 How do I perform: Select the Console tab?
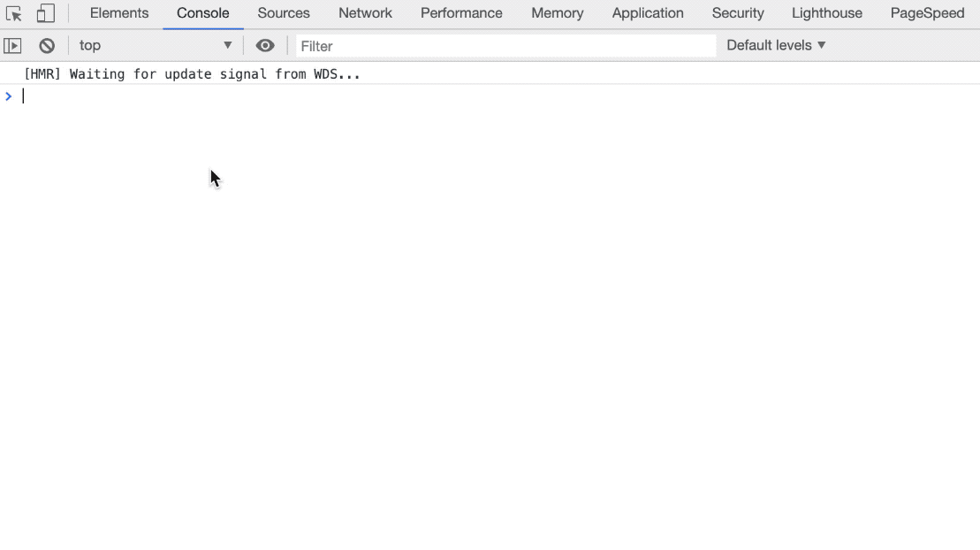[x=203, y=13]
